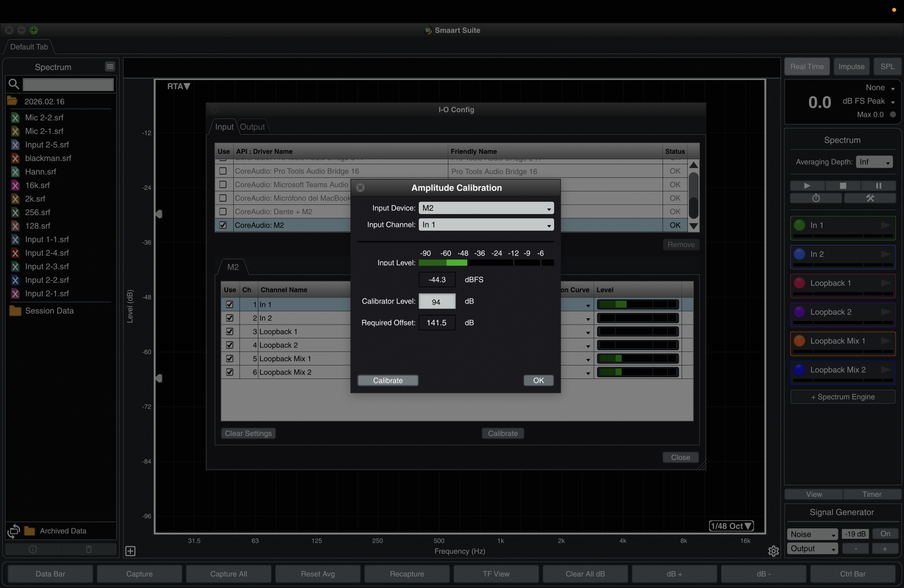Click the 16k.srf trace icon

point(15,185)
